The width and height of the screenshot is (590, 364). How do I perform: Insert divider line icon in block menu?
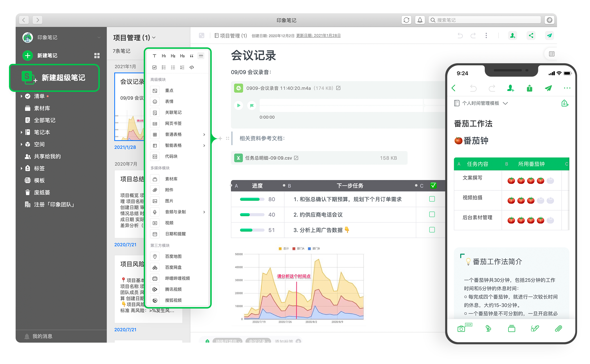point(201,56)
